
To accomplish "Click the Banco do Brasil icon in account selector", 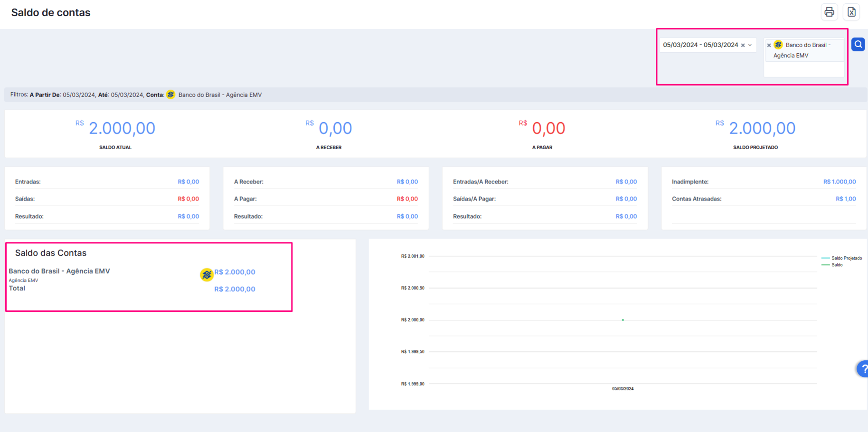I will click(778, 45).
